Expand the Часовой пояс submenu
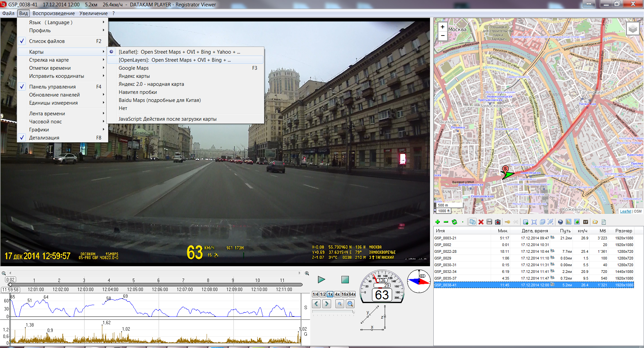Image resolution: width=644 pixels, height=348 pixels. [62, 122]
